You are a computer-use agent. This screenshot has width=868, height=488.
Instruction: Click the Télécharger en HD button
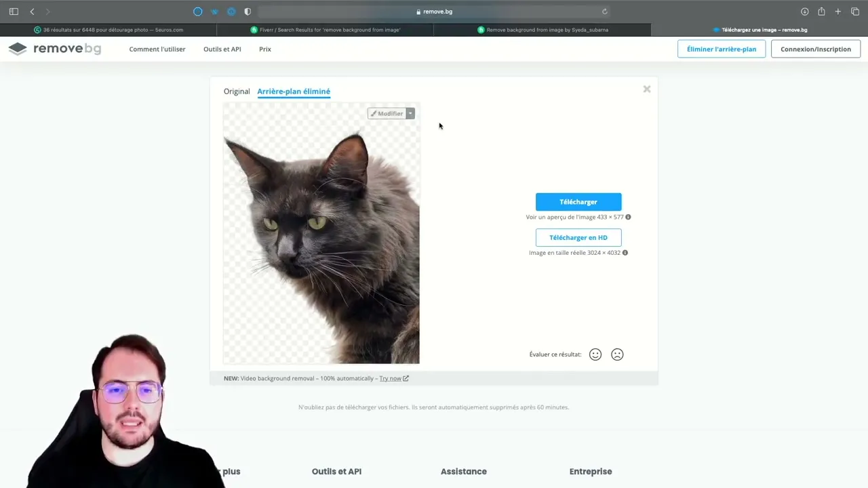point(578,237)
